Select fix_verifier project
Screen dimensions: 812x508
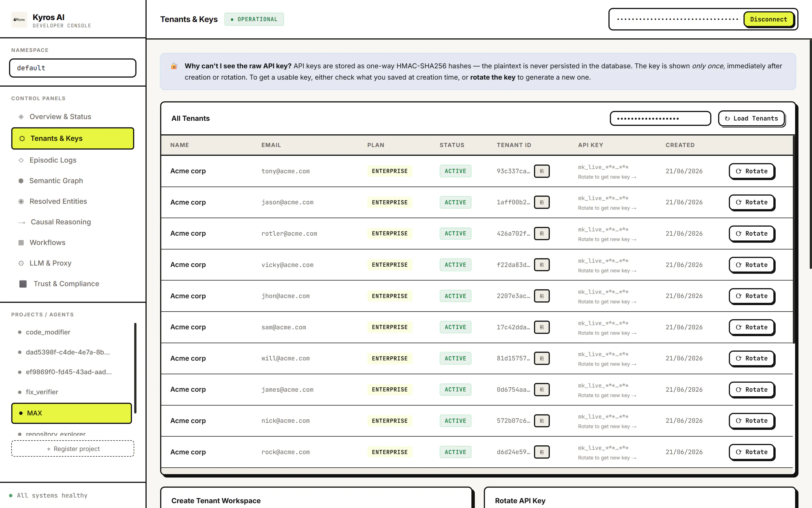tap(71, 392)
